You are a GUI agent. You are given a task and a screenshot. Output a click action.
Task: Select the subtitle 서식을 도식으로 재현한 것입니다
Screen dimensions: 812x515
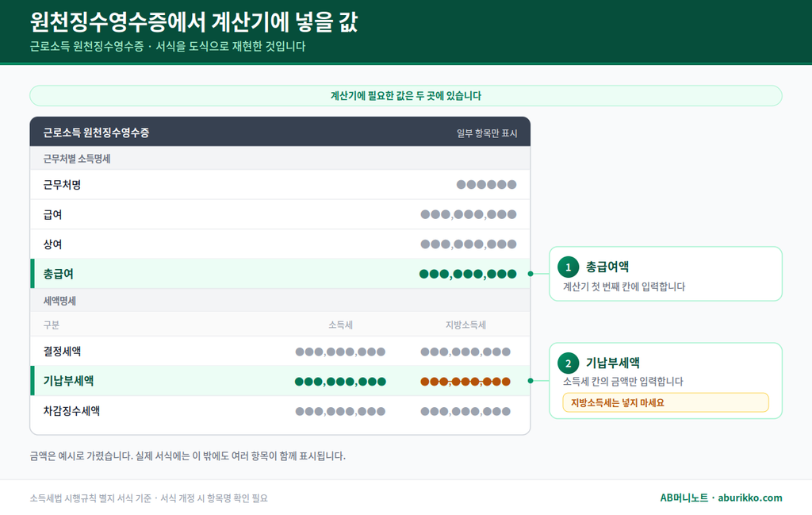231,47
